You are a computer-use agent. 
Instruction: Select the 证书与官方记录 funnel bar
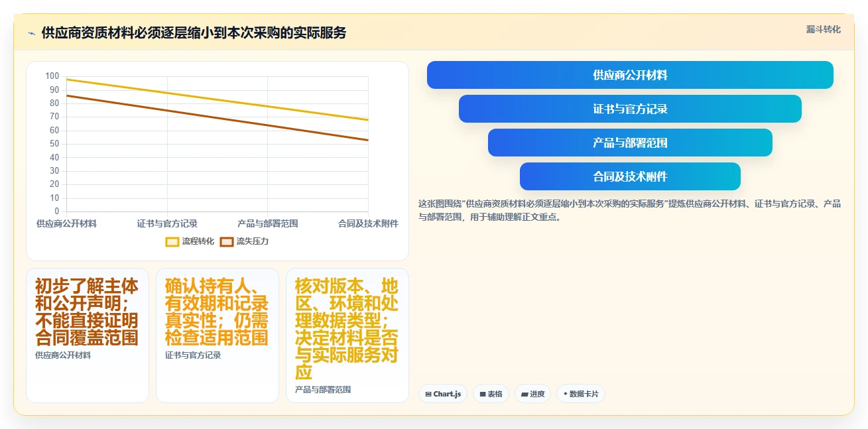pos(630,109)
